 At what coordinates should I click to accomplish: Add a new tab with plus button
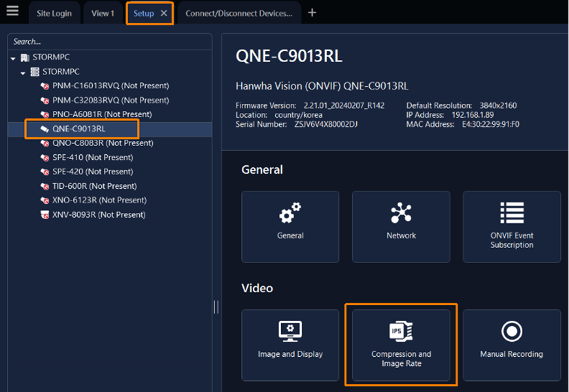coord(312,12)
